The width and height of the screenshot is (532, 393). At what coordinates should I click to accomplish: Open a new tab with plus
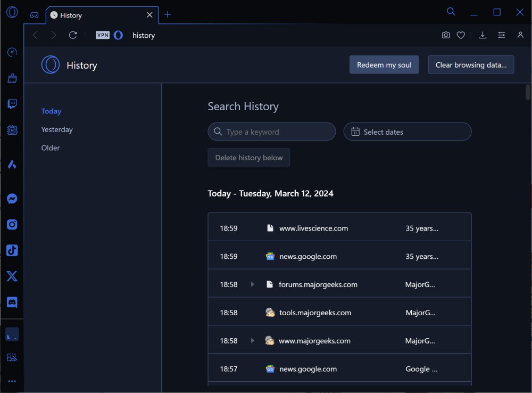(168, 14)
